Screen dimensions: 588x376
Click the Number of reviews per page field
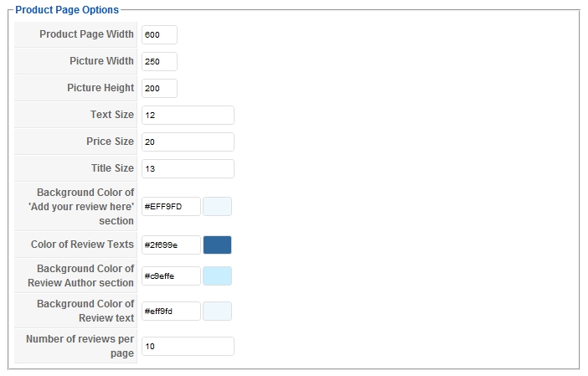188,347
